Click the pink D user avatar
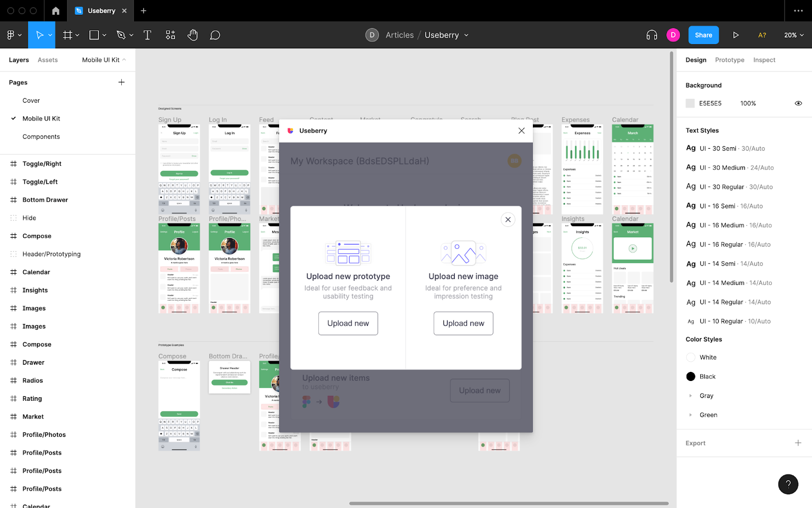Viewport: 812px width, 508px height. point(673,35)
